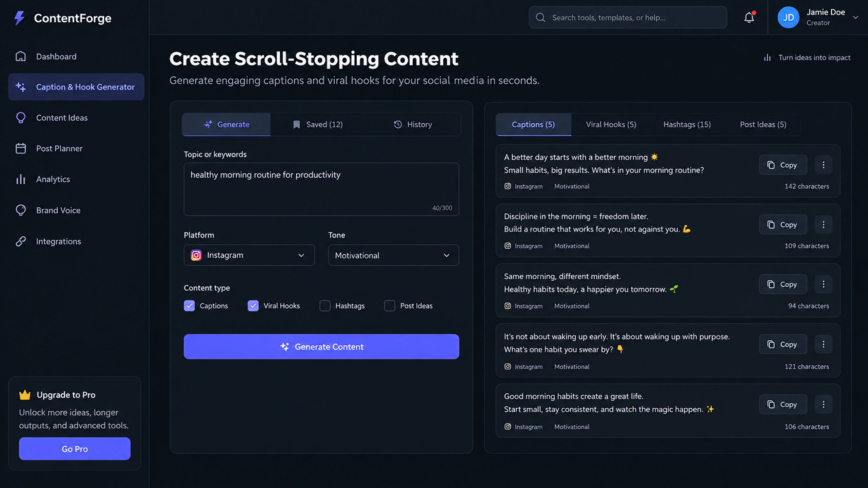
Task: Click the Brand Voice sidebar icon
Action: (21, 210)
